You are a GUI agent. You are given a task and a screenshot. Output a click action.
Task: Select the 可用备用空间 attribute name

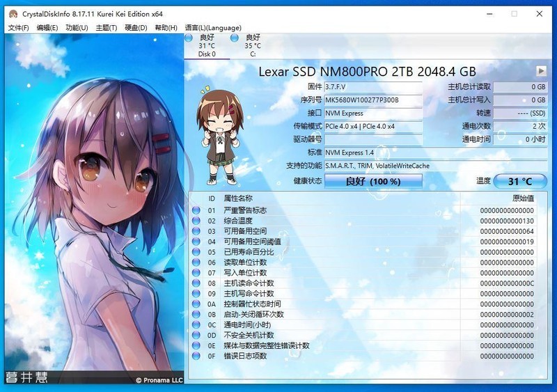pyautogui.click(x=245, y=231)
